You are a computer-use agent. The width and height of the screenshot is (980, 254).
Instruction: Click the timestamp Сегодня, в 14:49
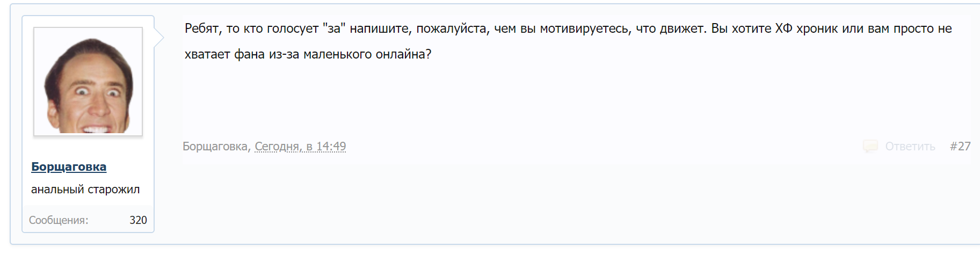[300, 146]
